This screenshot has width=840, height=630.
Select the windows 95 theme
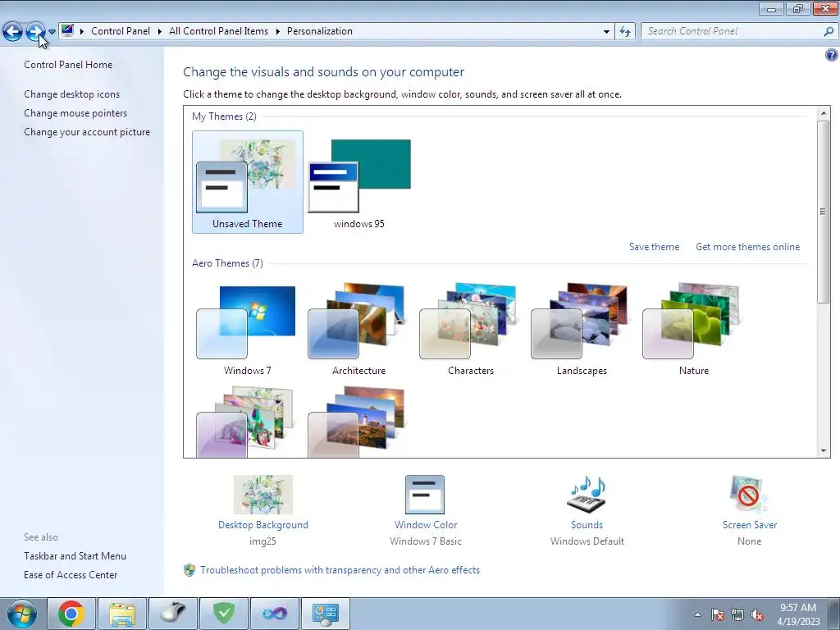pyautogui.click(x=359, y=182)
